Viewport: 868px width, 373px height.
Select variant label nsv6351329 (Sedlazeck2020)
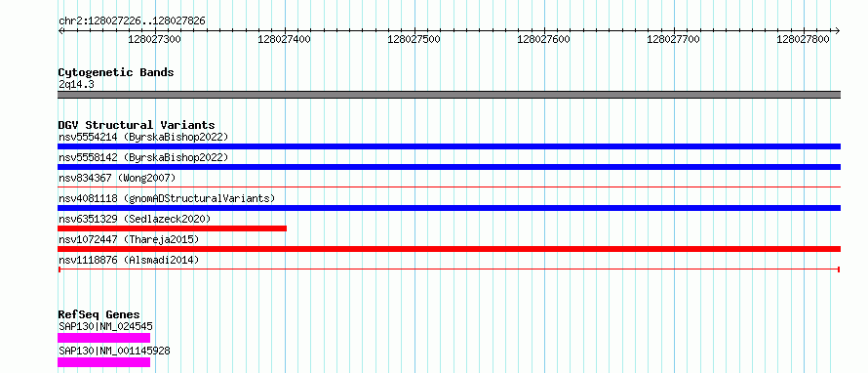point(135,219)
